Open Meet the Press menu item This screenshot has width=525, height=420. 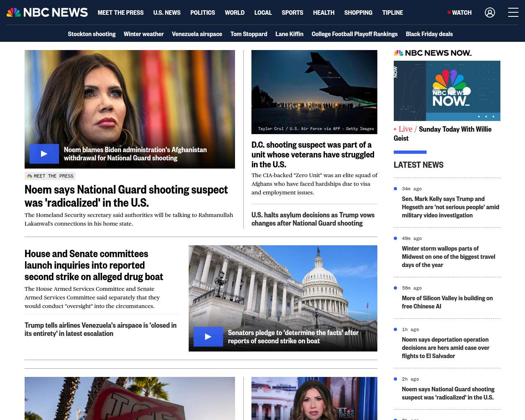click(x=121, y=13)
